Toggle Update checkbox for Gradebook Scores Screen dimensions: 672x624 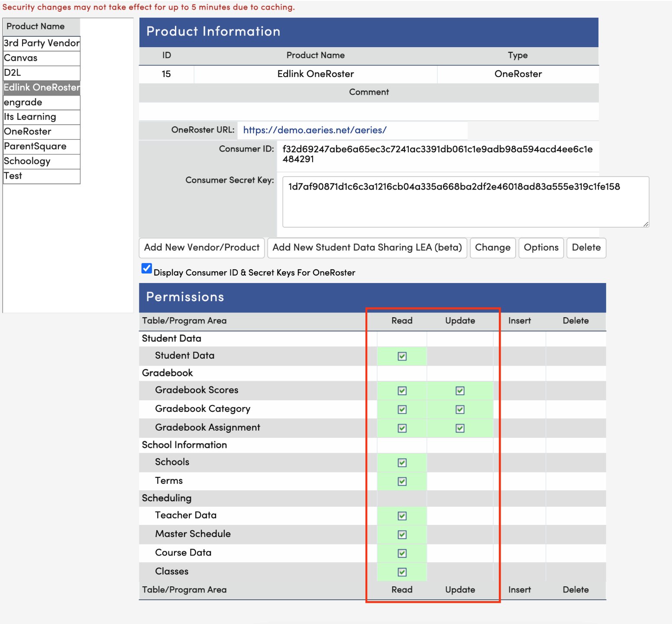(x=460, y=391)
